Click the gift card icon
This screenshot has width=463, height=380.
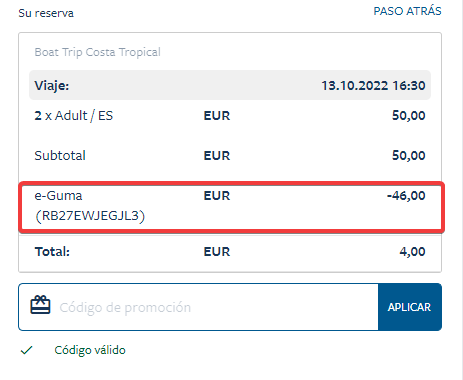(x=40, y=305)
